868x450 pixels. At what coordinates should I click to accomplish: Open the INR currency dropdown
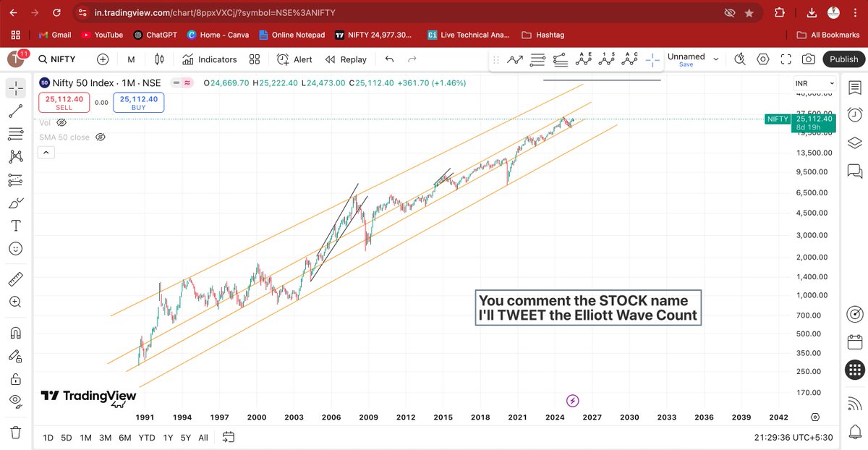click(814, 82)
